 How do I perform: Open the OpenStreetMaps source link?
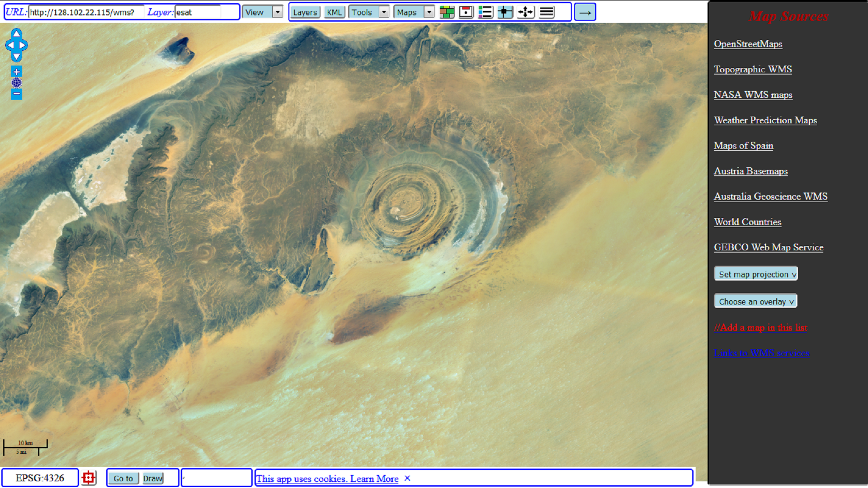pos(748,44)
